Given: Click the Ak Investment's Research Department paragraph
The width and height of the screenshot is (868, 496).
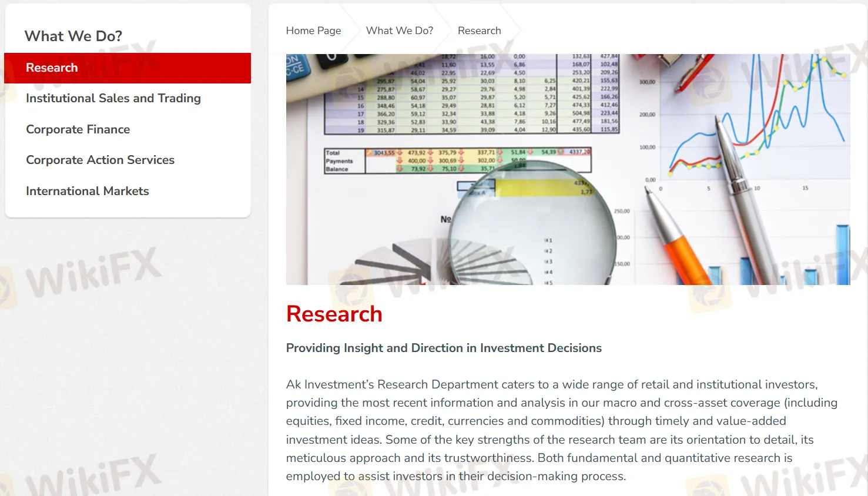Looking at the screenshot, I should (x=561, y=430).
